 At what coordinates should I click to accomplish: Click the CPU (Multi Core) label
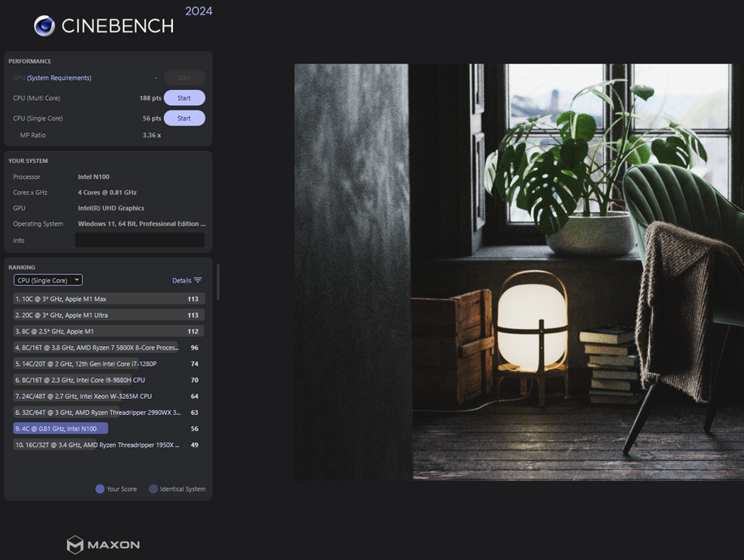pyautogui.click(x=36, y=98)
